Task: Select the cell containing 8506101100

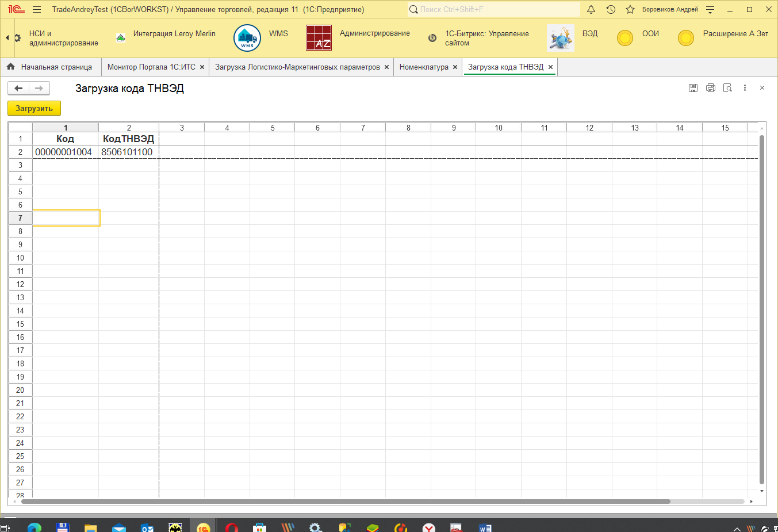Action: (x=127, y=152)
